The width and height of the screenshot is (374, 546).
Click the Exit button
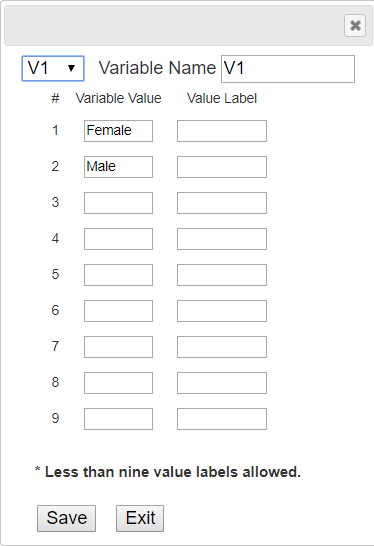pyautogui.click(x=140, y=518)
